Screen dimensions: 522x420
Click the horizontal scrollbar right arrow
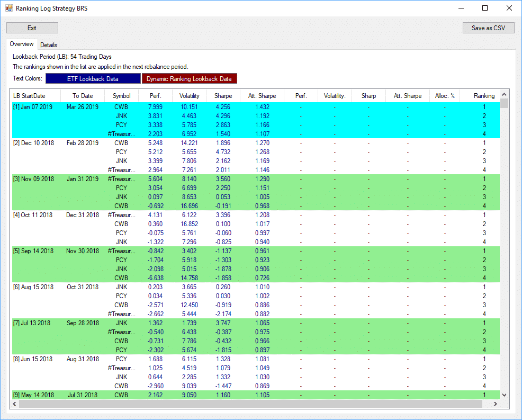tap(495, 404)
